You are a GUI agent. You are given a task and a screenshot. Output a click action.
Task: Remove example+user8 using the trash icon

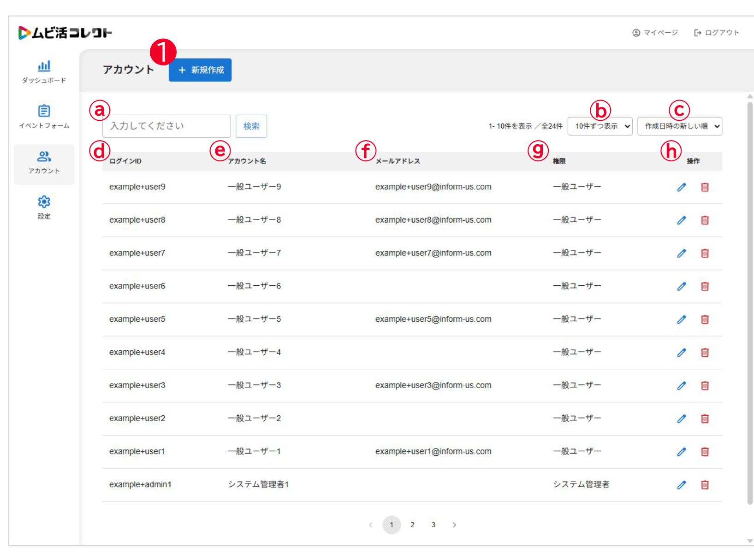coord(705,220)
